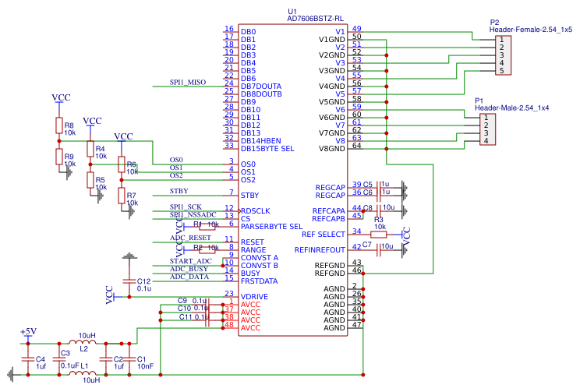Select the P1 male header connector body
Image resolution: width=580 pixels, height=392 pixels.
point(488,129)
